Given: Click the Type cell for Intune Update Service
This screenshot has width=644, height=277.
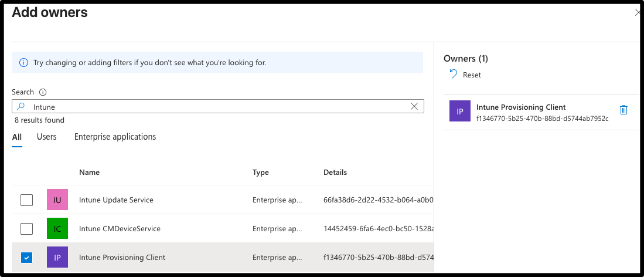Looking at the screenshot, I should [277, 200].
